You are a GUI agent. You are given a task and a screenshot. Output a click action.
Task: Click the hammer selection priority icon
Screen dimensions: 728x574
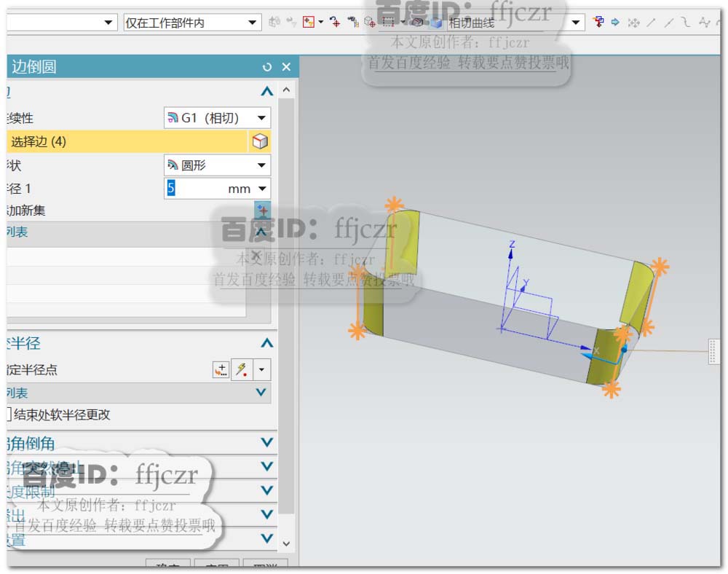coord(353,22)
